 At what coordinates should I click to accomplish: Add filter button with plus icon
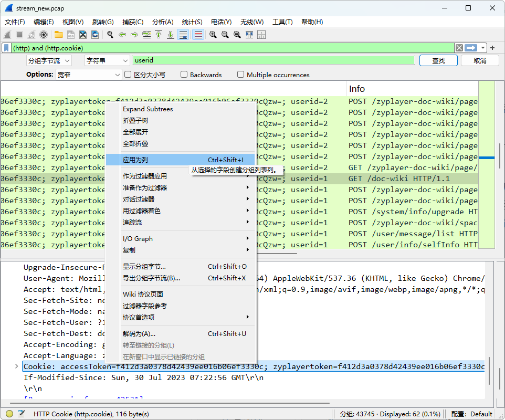point(492,48)
